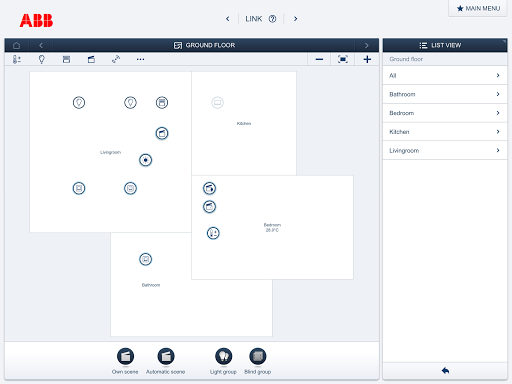Select the link/connection filter icon

(x=116, y=59)
